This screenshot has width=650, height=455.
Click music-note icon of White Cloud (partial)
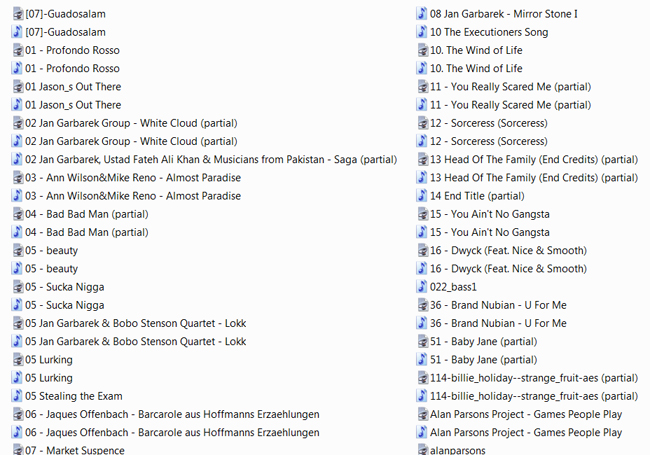(17, 142)
